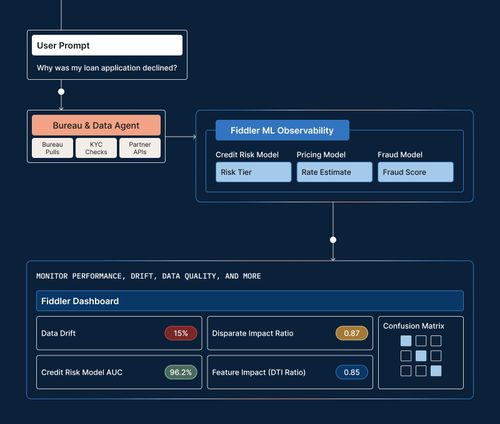The height and width of the screenshot is (424, 500).
Task: Click the filled bottom-right confusion matrix cell
Action: [436, 371]
